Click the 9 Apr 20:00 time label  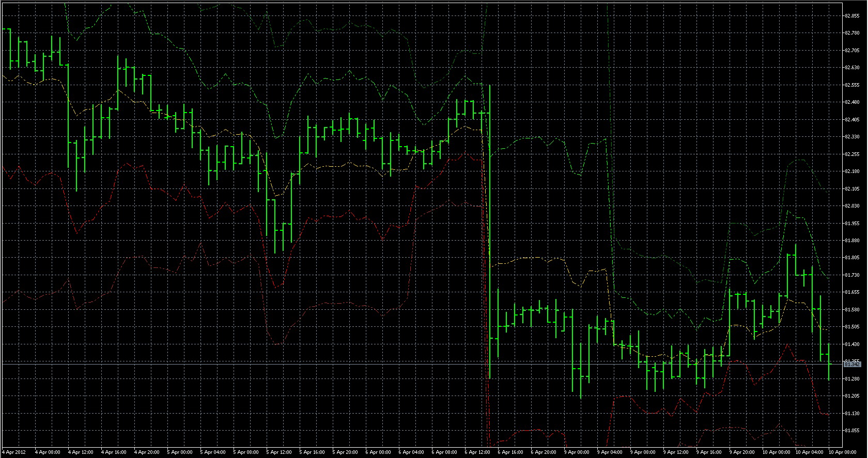(x=742, y=452)
